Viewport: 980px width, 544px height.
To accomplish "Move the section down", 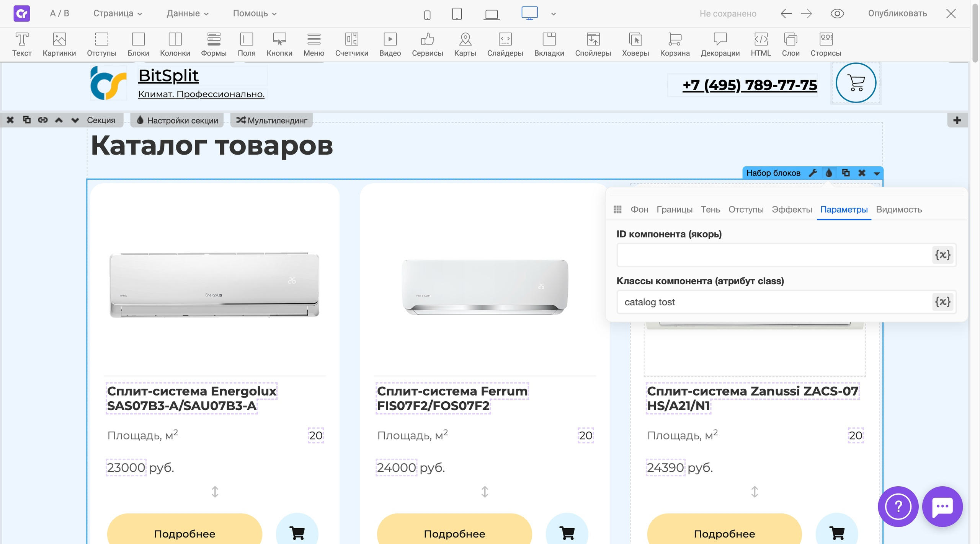I will pyautogui.click(x=75, y=120).
